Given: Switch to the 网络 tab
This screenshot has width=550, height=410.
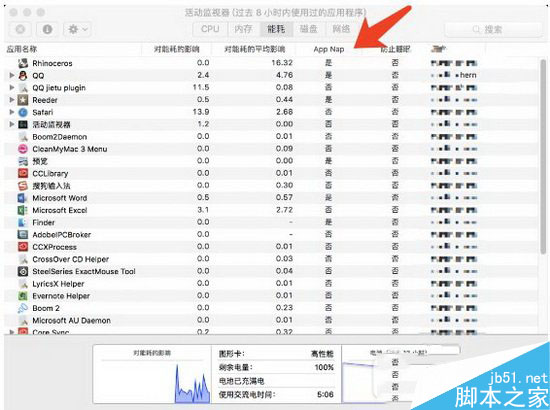Looking at the screenshot, I should pos(341,29).
